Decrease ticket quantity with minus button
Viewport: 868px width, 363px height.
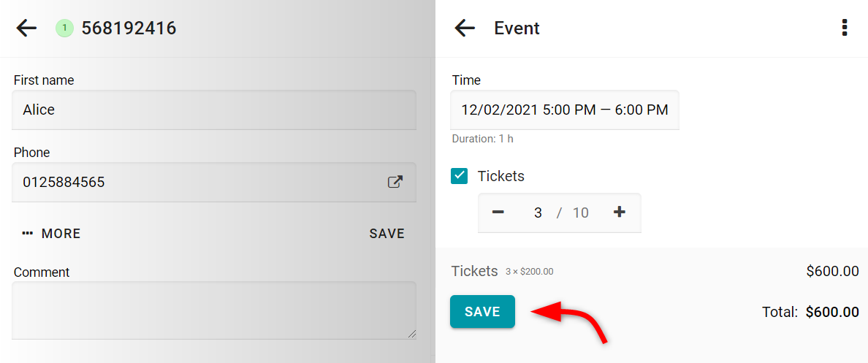(498, 212)
